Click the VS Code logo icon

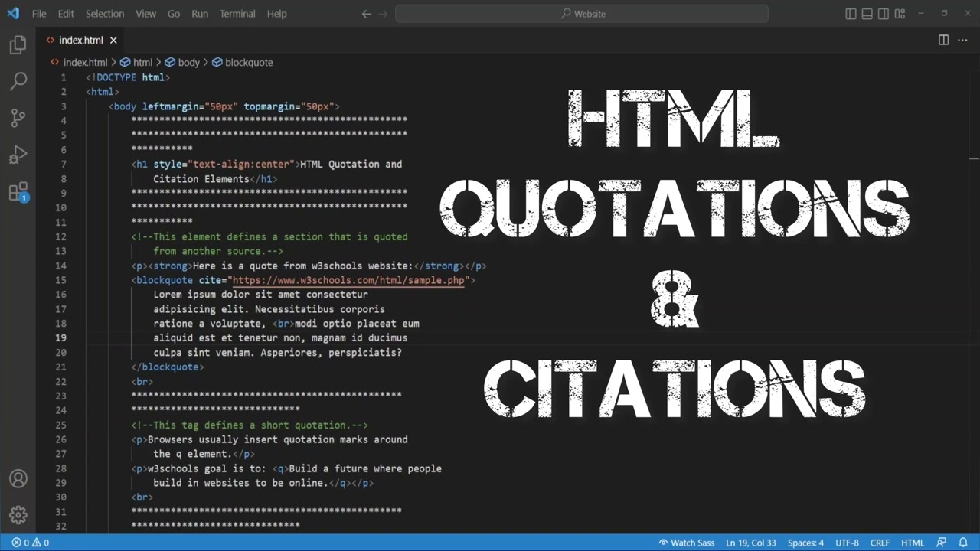[x=13, y=13]
